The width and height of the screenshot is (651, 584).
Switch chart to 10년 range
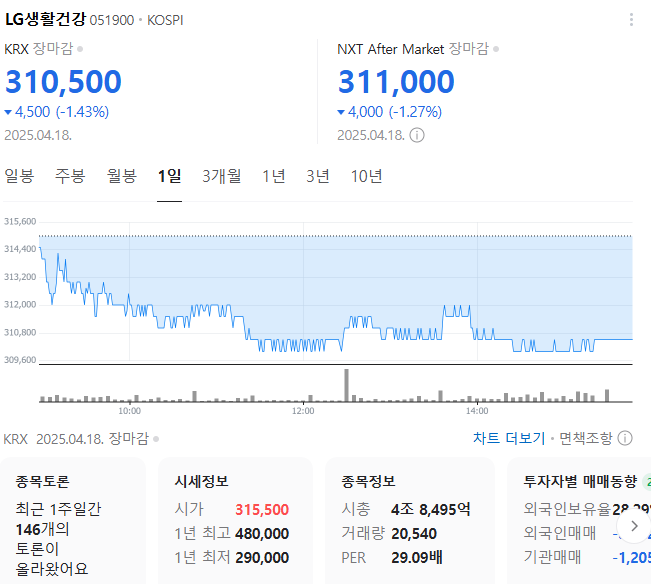(x=366, y=176)
